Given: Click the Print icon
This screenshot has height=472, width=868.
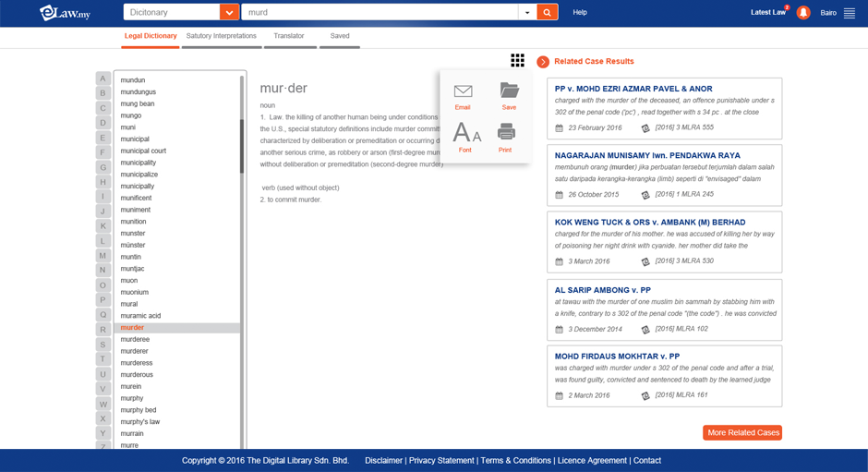Looking at the screenshot, I should [505, 133].
